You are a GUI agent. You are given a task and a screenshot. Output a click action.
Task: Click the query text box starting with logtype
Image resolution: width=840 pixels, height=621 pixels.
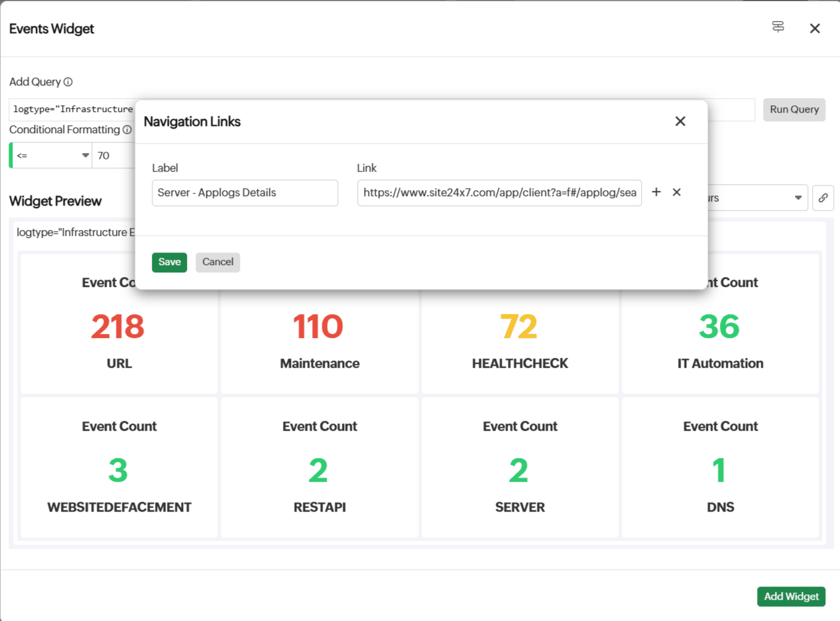click(72, 109)
